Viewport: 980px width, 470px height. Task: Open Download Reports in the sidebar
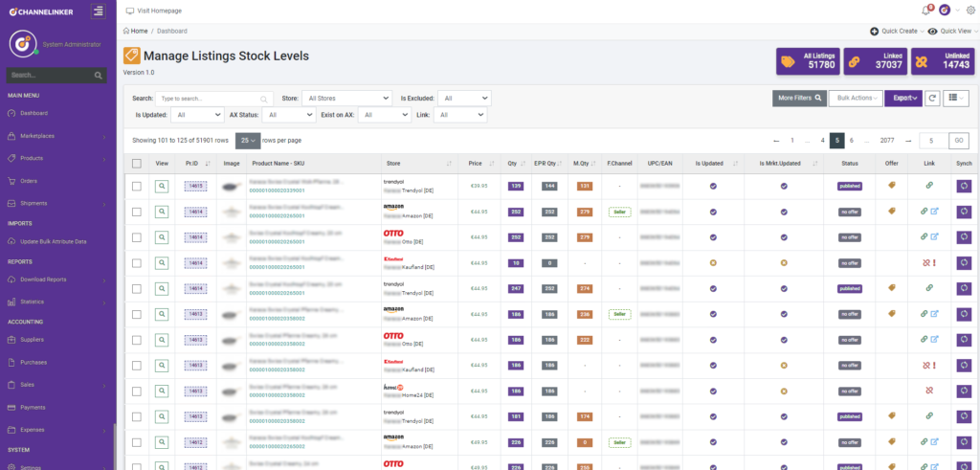tap(43, 280)
